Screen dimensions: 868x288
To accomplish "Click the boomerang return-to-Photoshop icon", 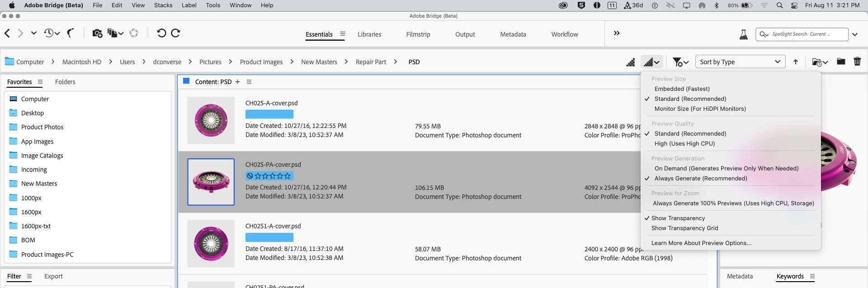I will coord(71,33).
